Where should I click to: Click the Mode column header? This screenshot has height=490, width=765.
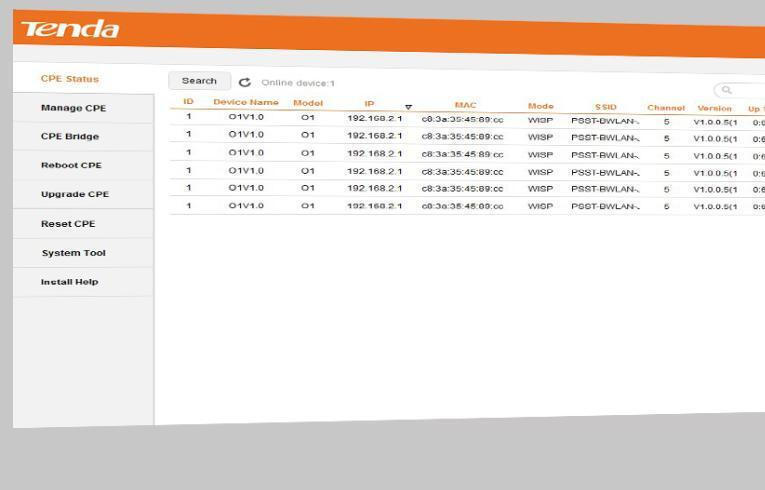(x=540, y=106)
